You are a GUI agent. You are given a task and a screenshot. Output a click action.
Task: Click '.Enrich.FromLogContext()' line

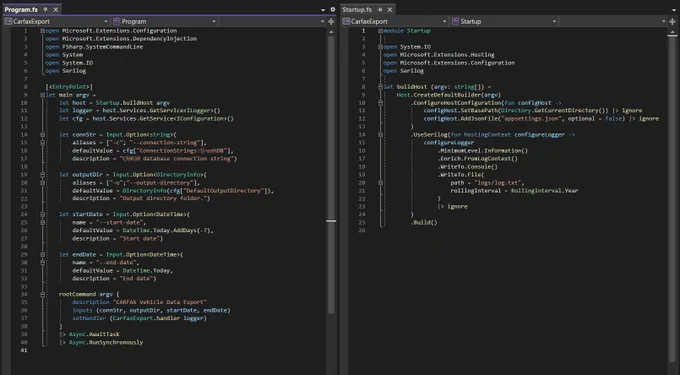[477, 159]
